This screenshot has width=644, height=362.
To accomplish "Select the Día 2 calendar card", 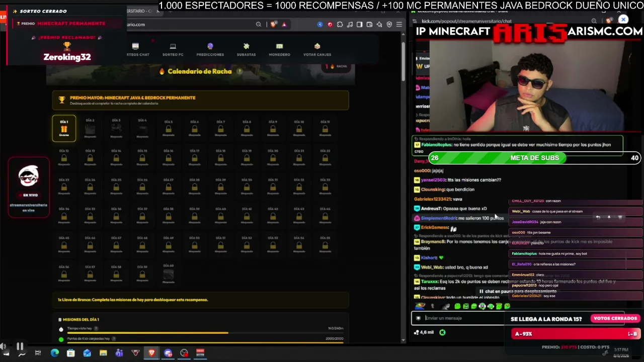I will pyautogui.click(x=90, y=128).
